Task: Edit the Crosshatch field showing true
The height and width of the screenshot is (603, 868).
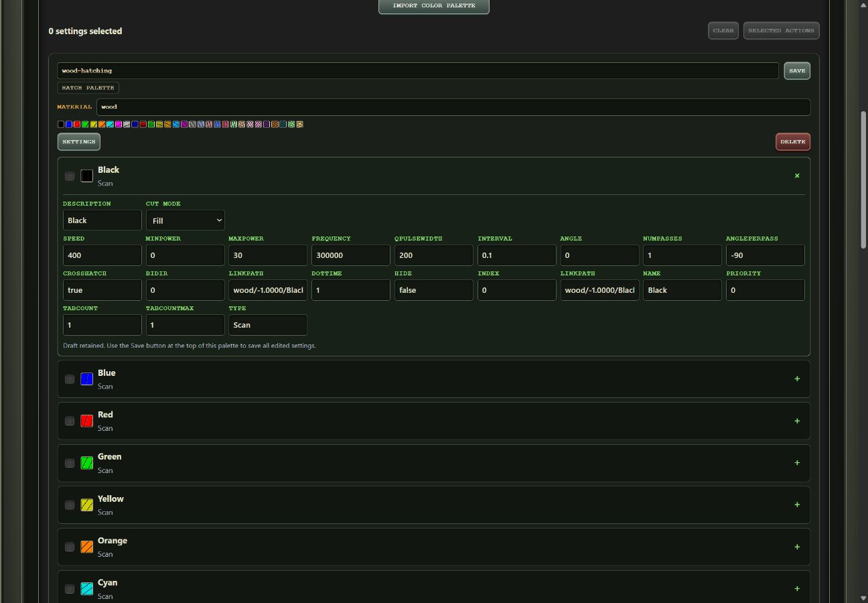Action: (102, 290)
